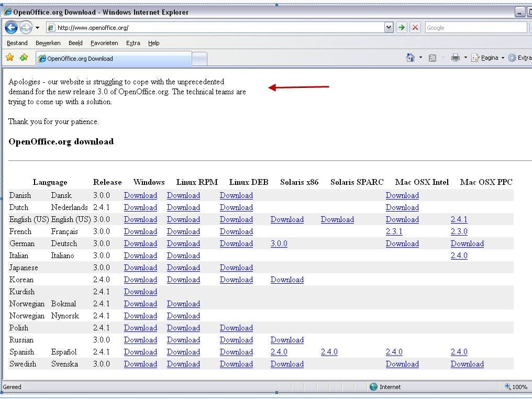This screenshot has width=532, height=399.
Task: Click the Home page icon
Action: point(411,58)
